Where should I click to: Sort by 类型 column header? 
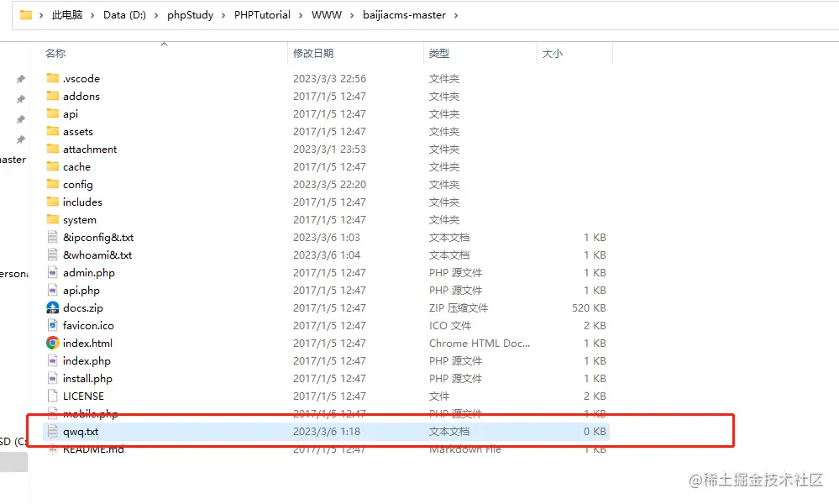pyautogui.click(x=439, y=54)
